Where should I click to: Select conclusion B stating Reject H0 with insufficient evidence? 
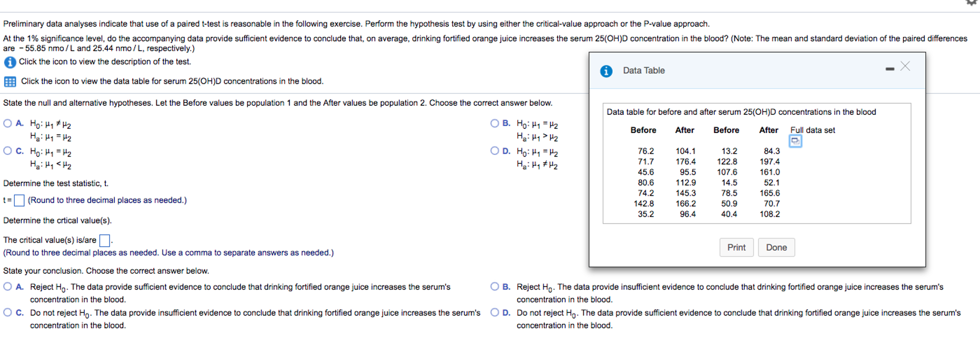(x=494, y=286)
